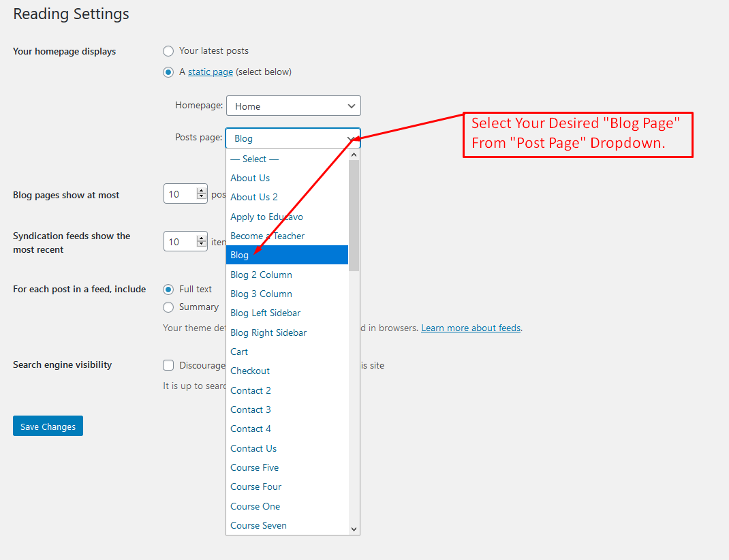This screenshot has height=560, width=729.
Task: Decrease Syndication feeds item count
Action: [x=201, y=245]
